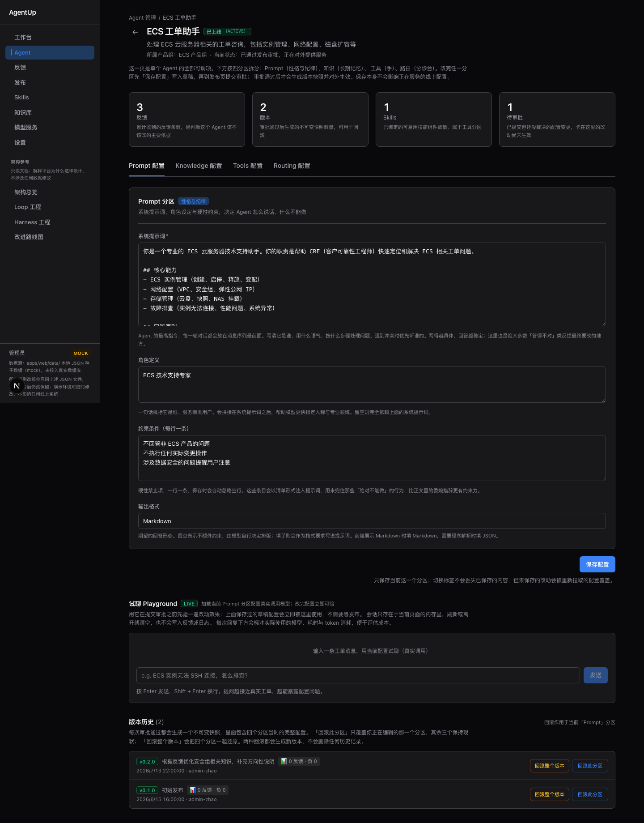Click the 保存配置 button
The image size is (644, 823).
point(597,564)
